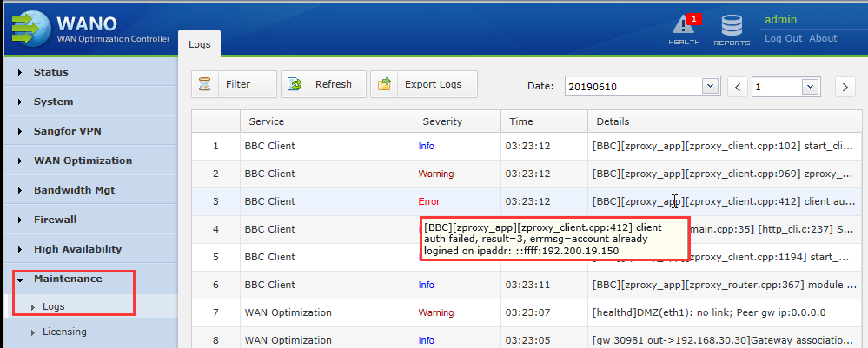The width and height of the screenshot is (868, 348).
Task: Expand the High Availability menu
Action: tap(90, 249)
